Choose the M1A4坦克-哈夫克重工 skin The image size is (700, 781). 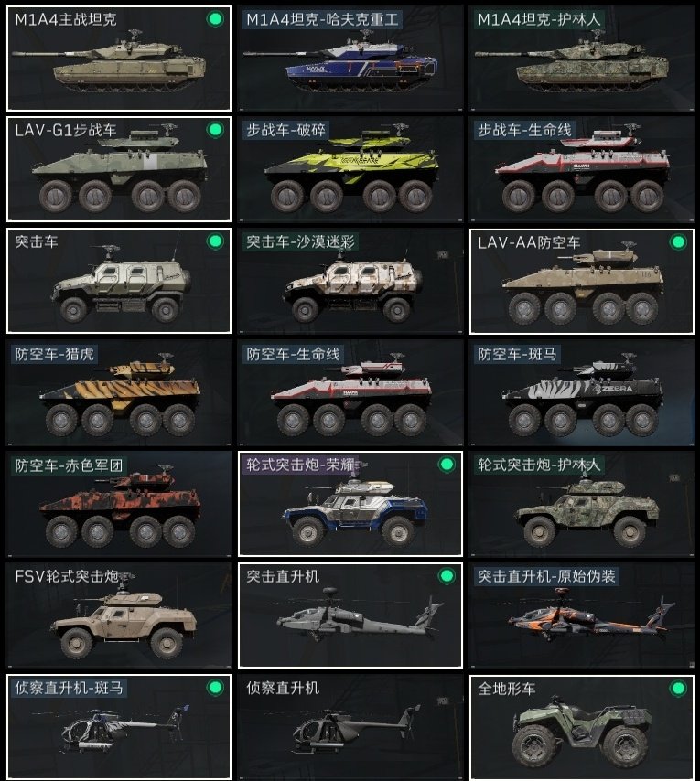350,59
